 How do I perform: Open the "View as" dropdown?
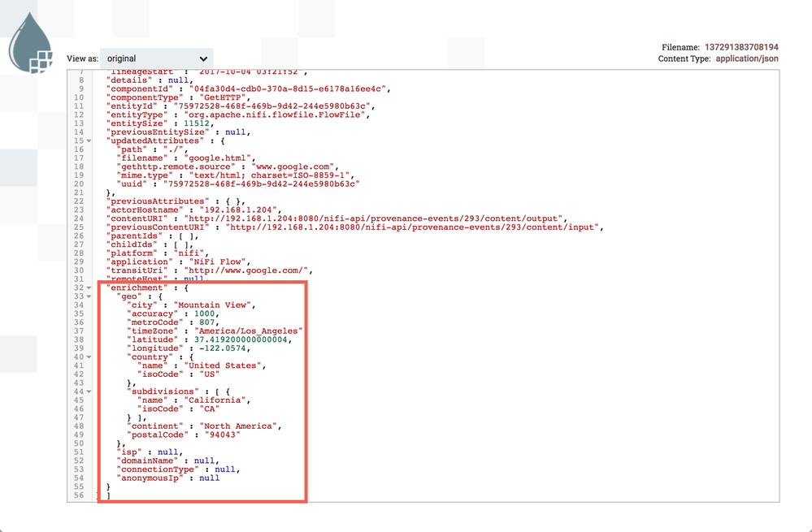click(156, 58)
